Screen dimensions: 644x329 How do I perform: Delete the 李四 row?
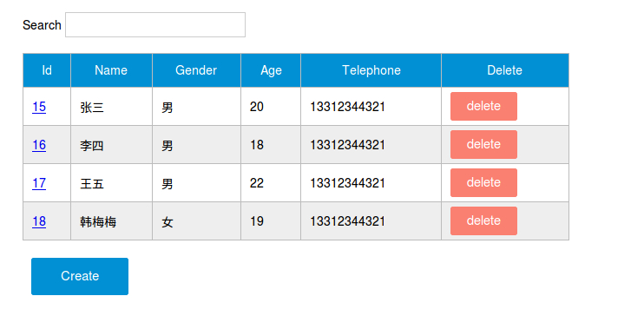tap(483, 145)
